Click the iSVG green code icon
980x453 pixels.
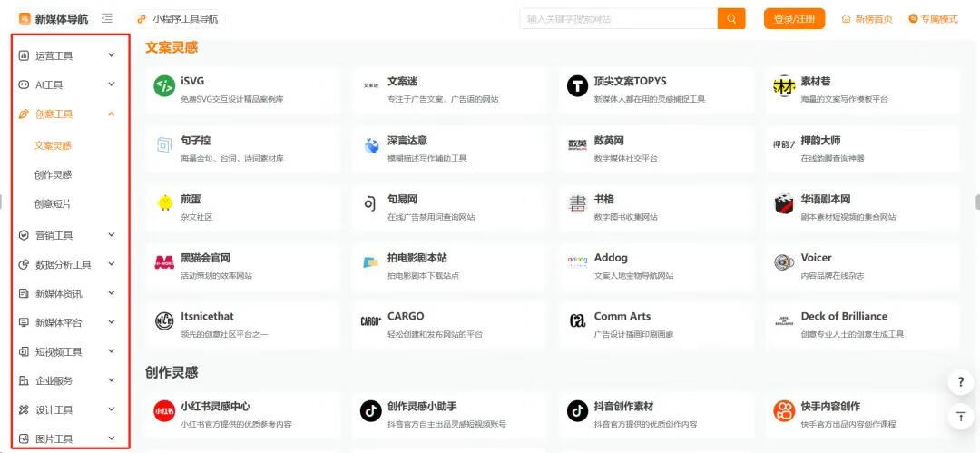click(164, 86)
